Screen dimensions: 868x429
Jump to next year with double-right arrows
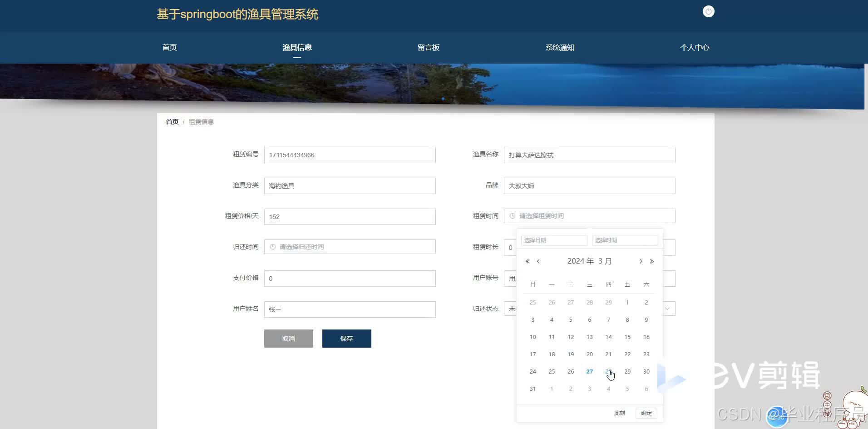point(652,261)
